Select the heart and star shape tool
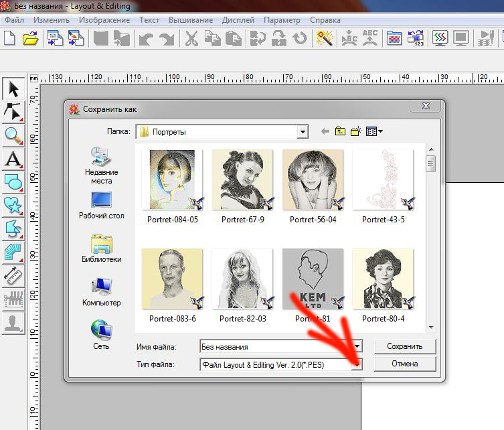The height and width of the screenshot is (430, 504). tap(13, 206)
